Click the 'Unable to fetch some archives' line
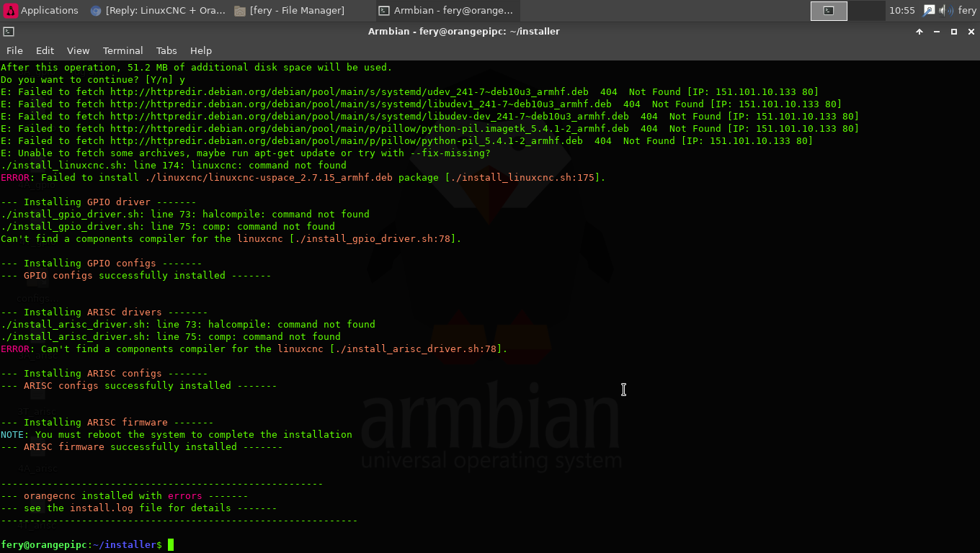The height and width of the screenshot is (553, 980). point(246,153)
